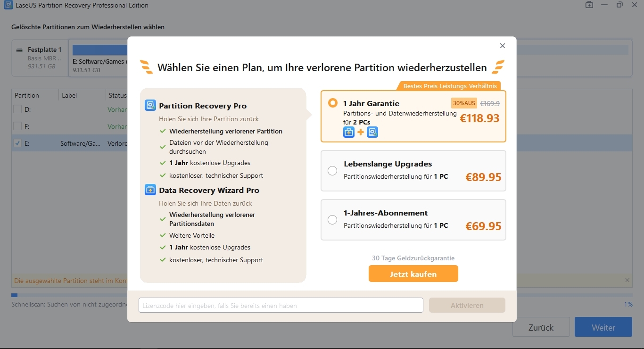Select the 1-Jahres-Abonnement radio button
This screenshot has width=644, height=349.
pos(332,220)
